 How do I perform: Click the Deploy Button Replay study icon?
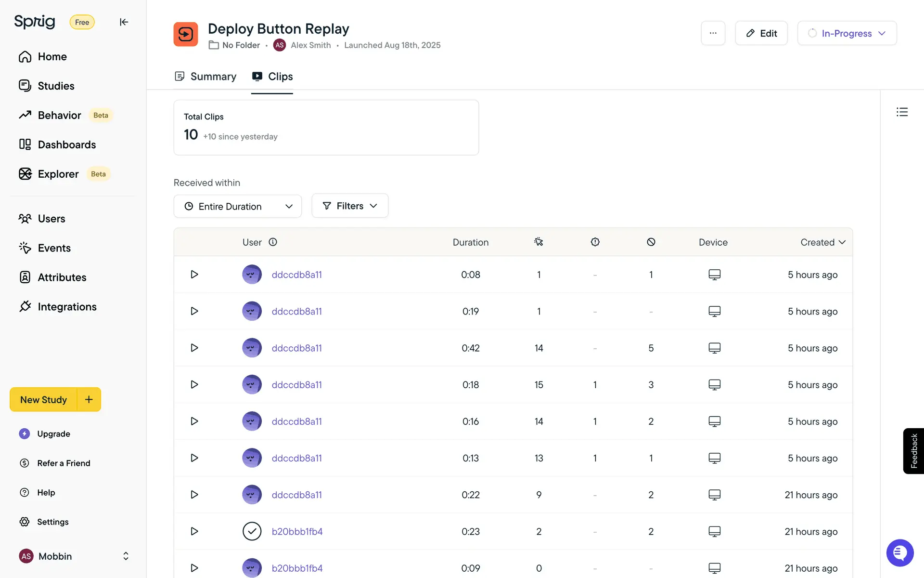coord(186,34)
